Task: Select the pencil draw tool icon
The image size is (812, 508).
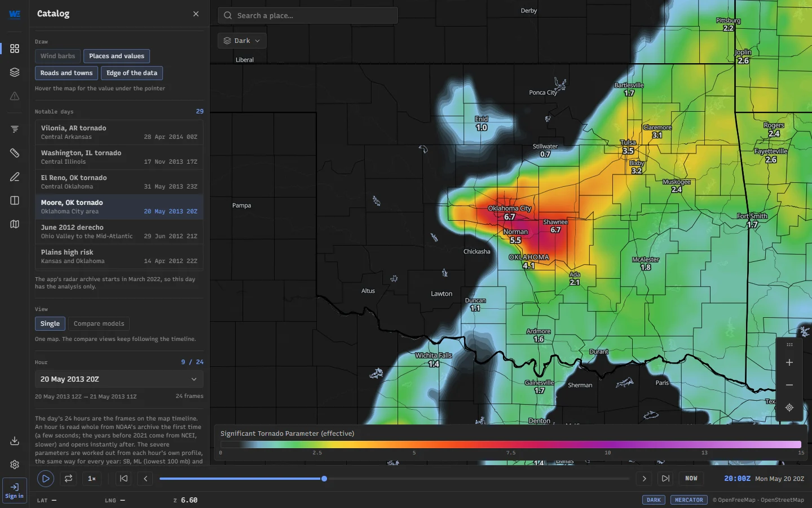Action: coord(15,177)
